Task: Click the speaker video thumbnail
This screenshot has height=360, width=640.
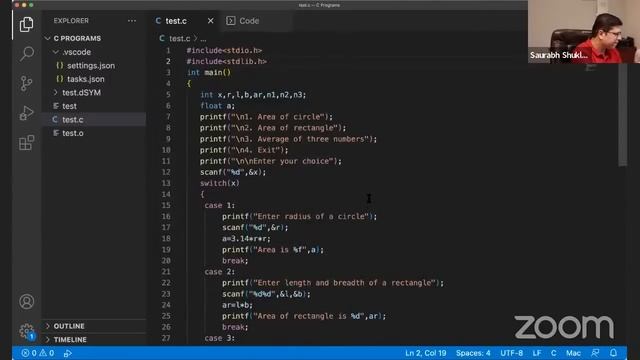Action: click(584, 31)
